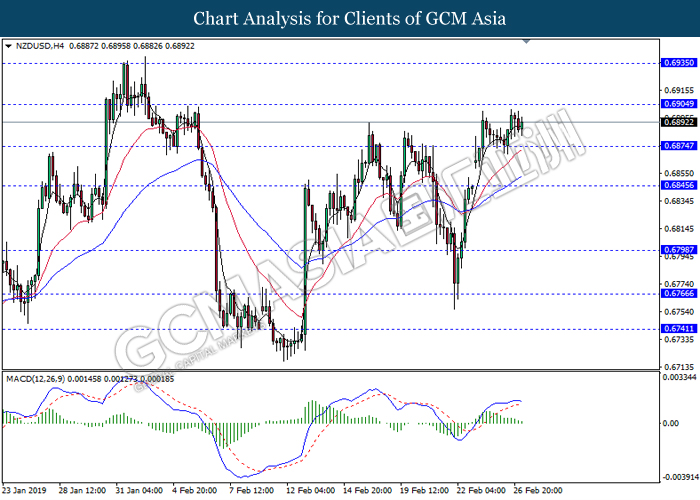This screenshot has height=500, width=700.
Task: Click the 26 Feb 20:00 time label
Action: [x=538, y=490]
